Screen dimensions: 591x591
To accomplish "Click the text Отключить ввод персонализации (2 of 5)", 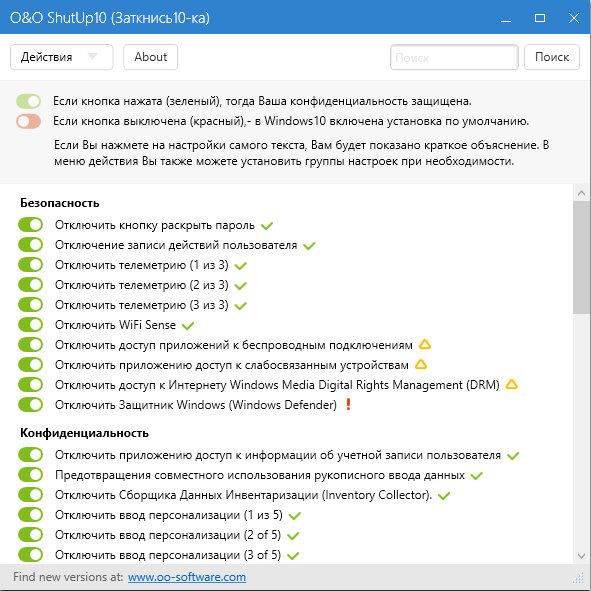I will [x=168, y=535].
